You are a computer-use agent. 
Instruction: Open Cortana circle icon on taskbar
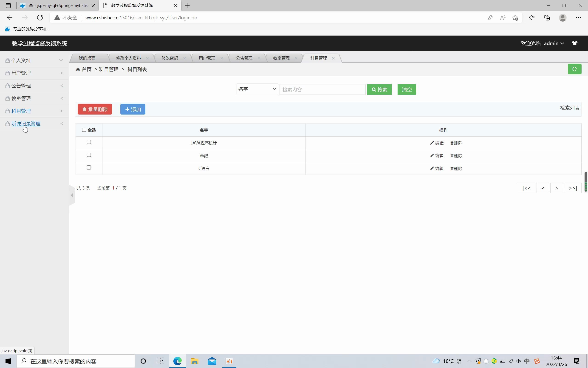pyautogui.click(x=143, y=361)
